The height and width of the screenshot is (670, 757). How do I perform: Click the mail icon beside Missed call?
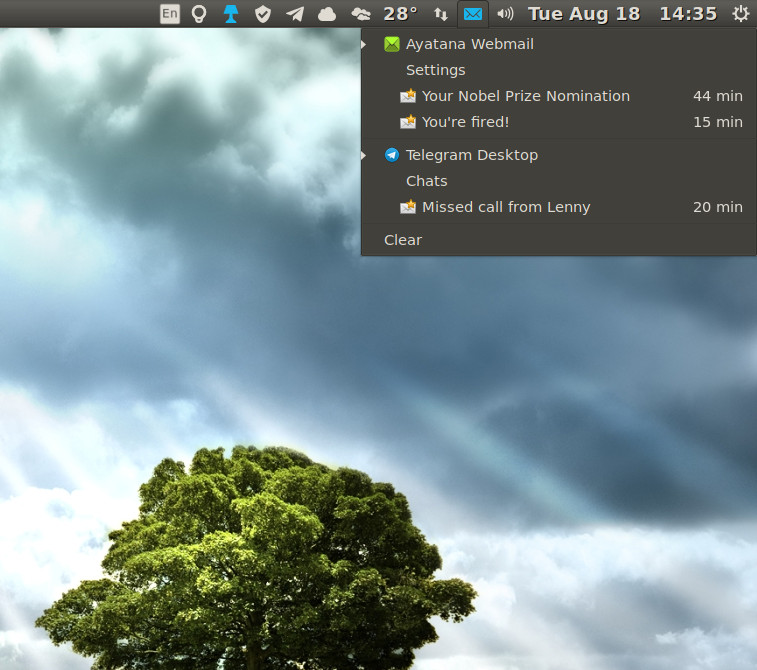tap(408, 207)
